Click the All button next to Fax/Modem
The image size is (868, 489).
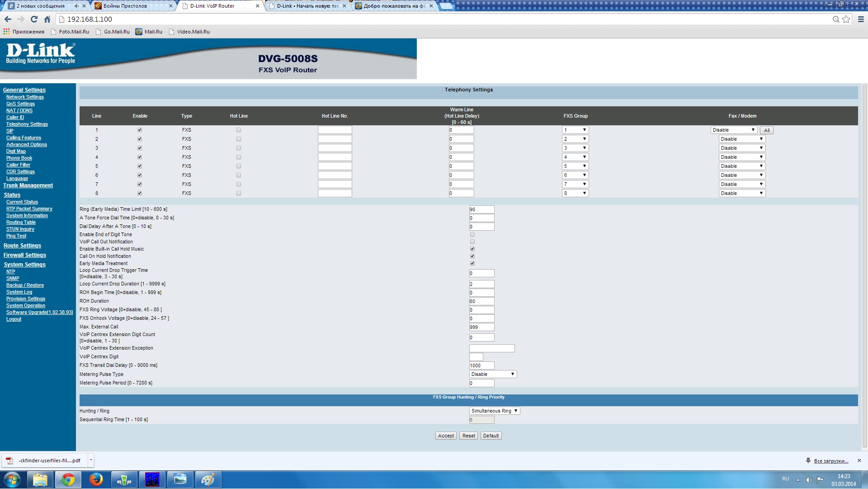pyautogui.click(x=767, y=131)
